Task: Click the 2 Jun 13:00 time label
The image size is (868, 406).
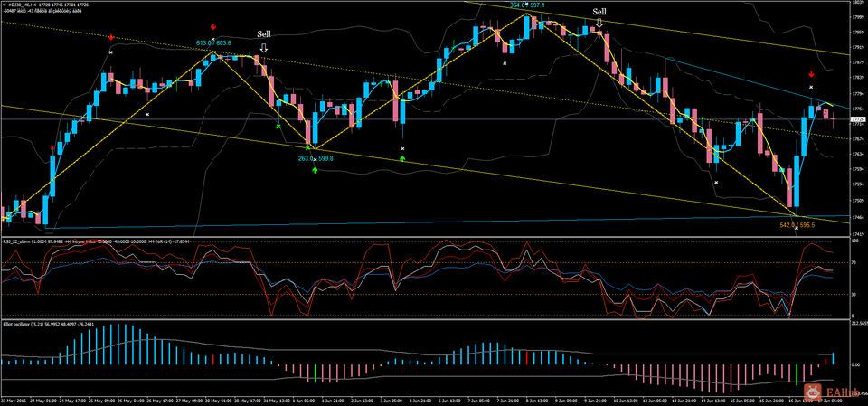Action: coord(362,401)
